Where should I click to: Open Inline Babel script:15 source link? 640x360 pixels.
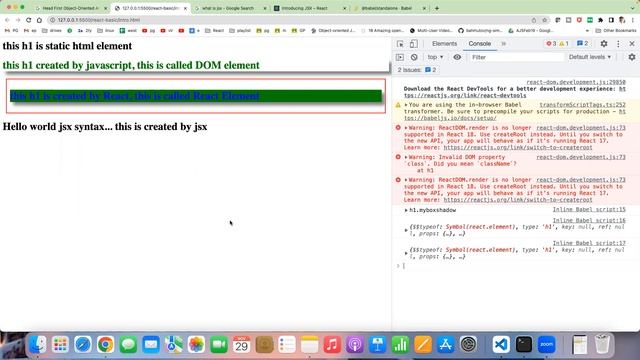tap(589, 209)
